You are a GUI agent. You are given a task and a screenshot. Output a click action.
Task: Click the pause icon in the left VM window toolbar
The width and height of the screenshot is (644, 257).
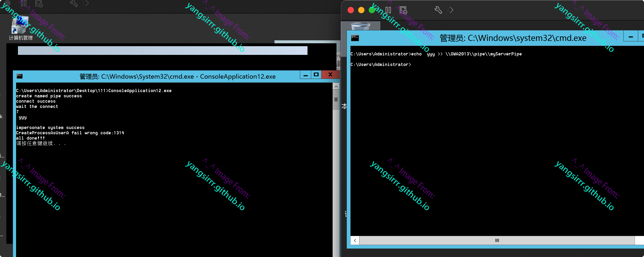(x=24, y=3)
